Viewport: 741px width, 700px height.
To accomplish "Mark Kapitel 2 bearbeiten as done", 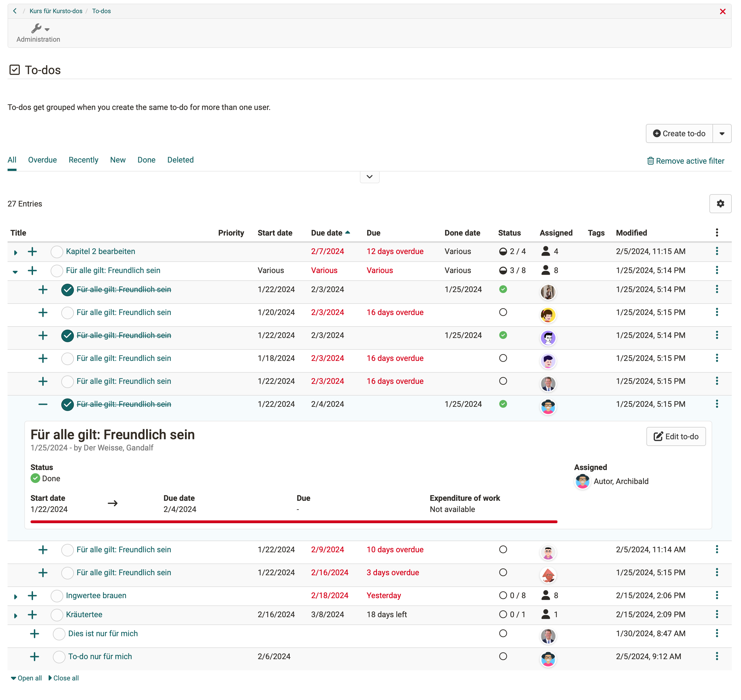I will tap(57, 252).
